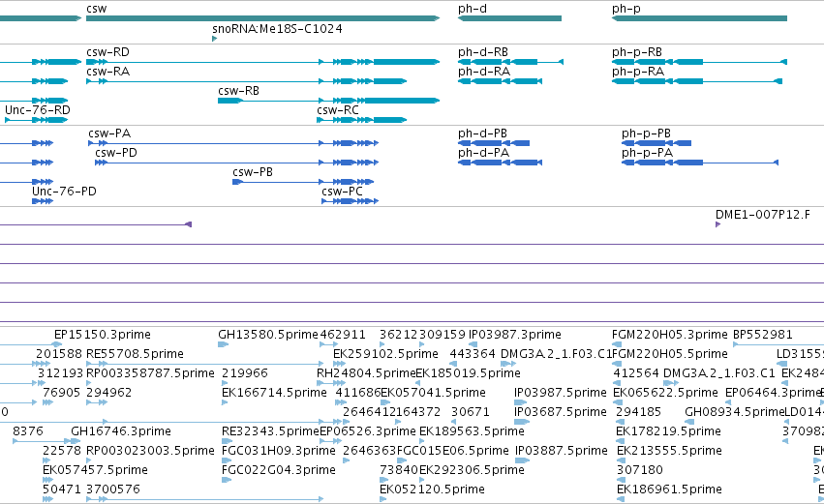The image size is (824, 504).
Task: Select the Unc-76-RD transcript label
Action: pos(38,110)
